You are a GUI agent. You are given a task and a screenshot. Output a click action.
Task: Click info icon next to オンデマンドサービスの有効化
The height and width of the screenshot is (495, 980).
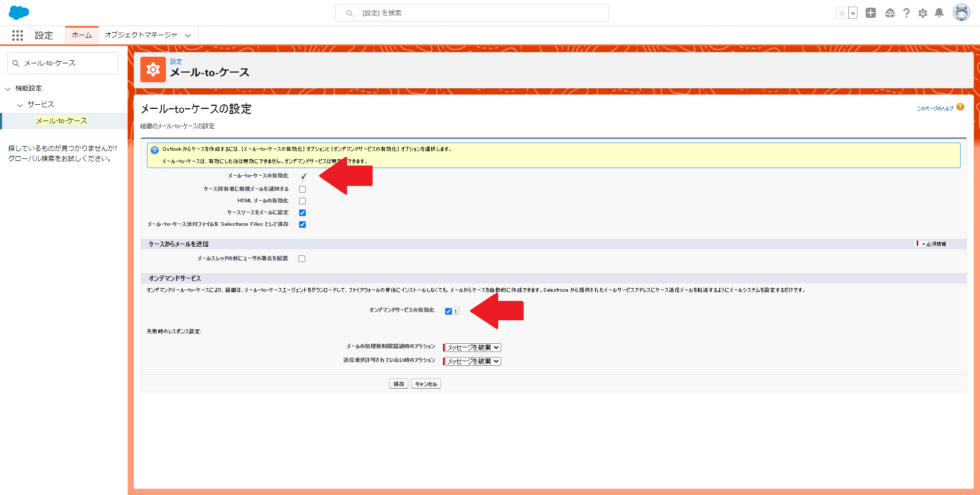pyautogui.click(x=456, y=311)
